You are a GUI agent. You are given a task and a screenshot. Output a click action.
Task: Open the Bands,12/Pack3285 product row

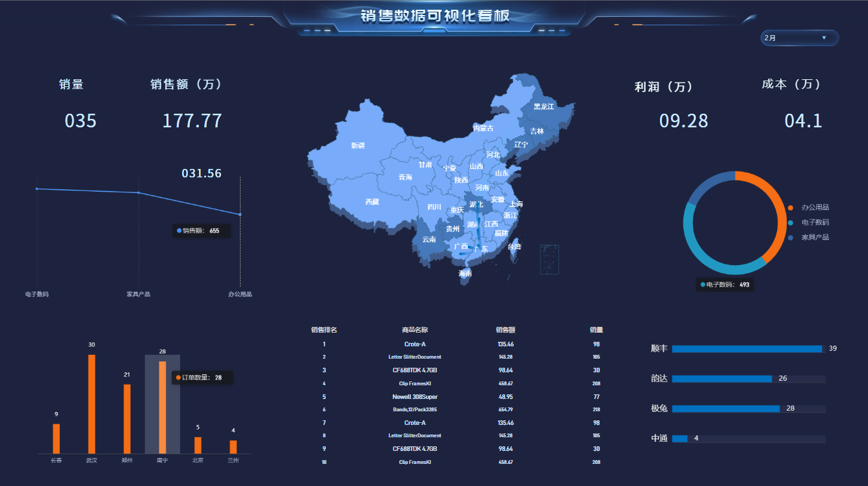415,409
